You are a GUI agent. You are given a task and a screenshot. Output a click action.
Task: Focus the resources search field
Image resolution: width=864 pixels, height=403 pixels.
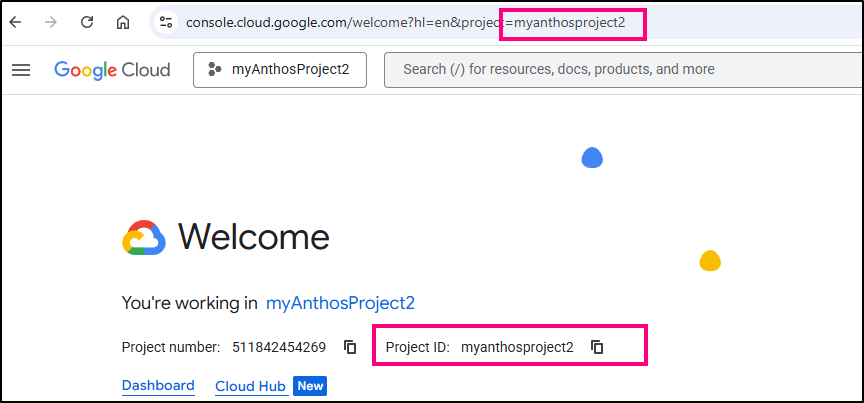(620, 70)
